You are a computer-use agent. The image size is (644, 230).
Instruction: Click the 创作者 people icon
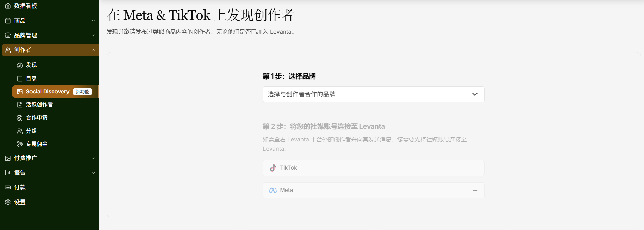8,50
